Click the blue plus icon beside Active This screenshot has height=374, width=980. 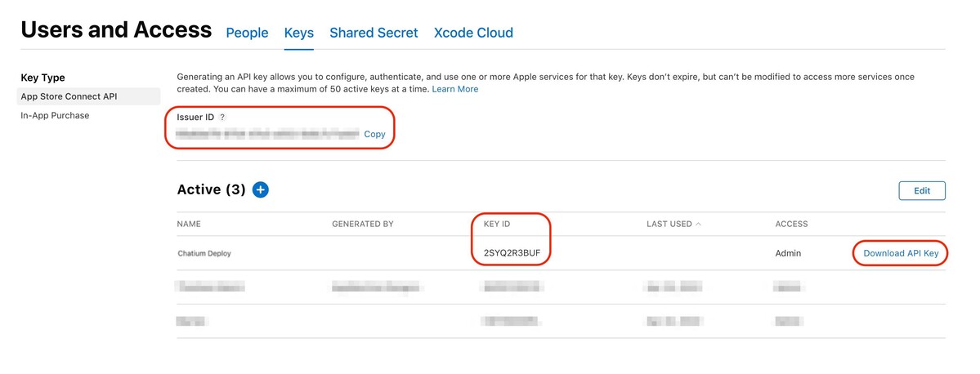coord(260,189)
